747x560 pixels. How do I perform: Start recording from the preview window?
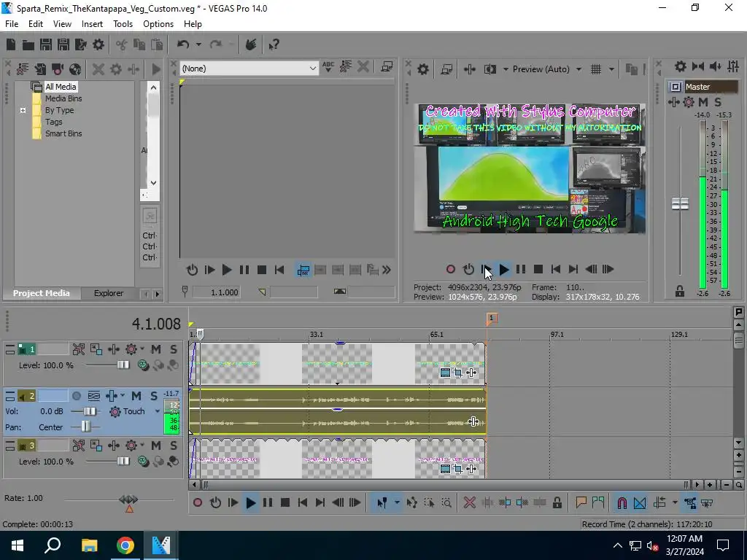pos(450,270)
